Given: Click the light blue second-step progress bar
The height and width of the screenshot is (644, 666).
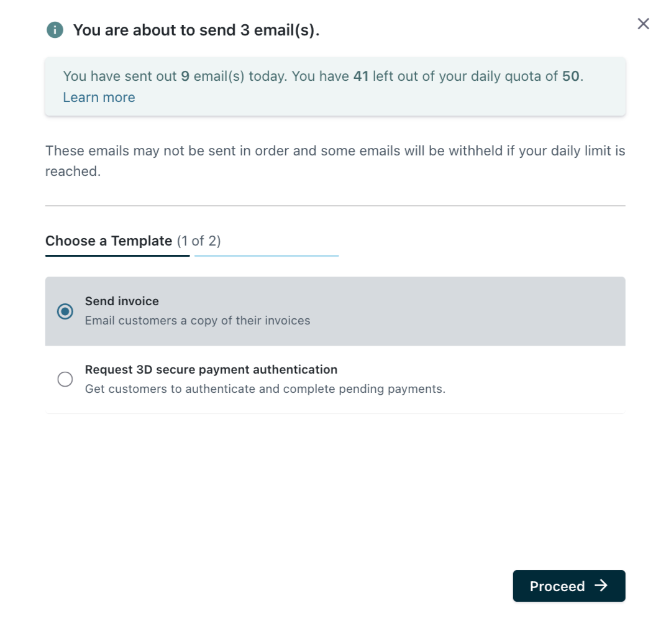Looking at the screenshot, I should tap(267, 255).
